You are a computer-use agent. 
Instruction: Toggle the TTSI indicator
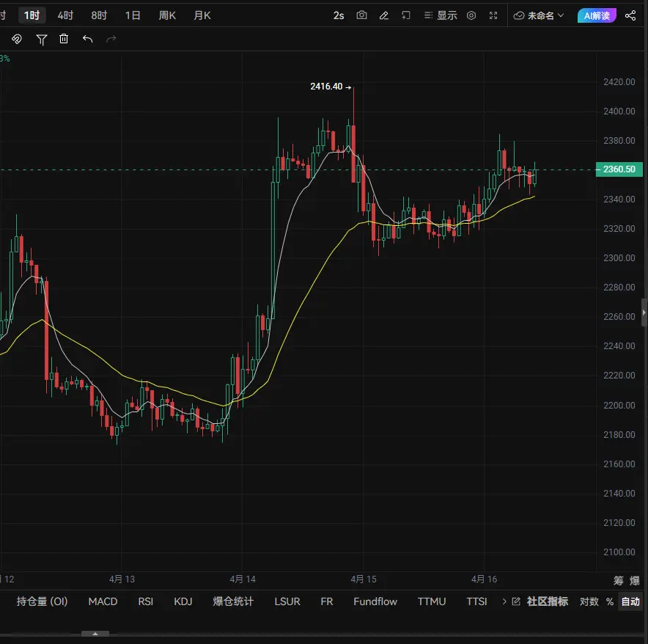pos(476,601)
